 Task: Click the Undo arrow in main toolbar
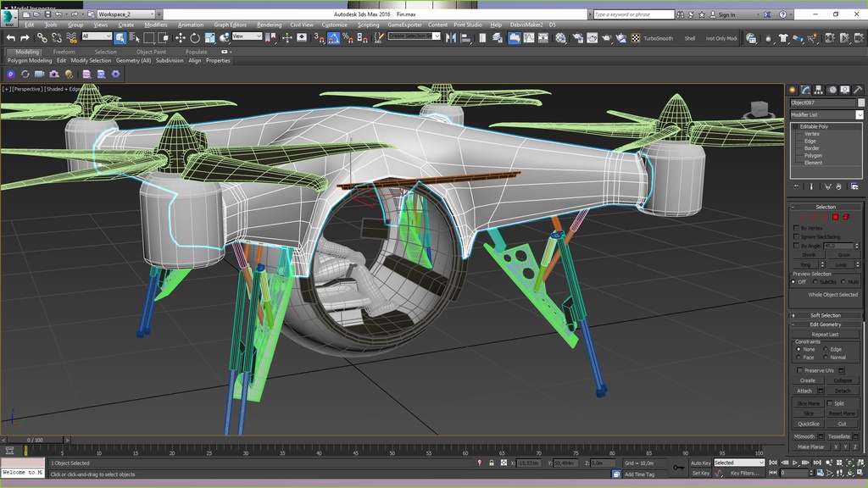coord(11,38)
